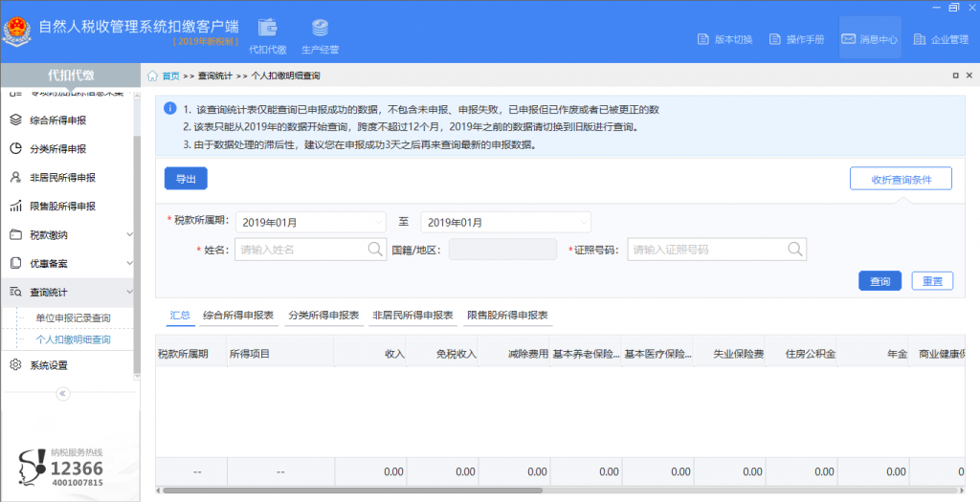Click the 查询 query button
Screen dimensions: 980x502
880,281
